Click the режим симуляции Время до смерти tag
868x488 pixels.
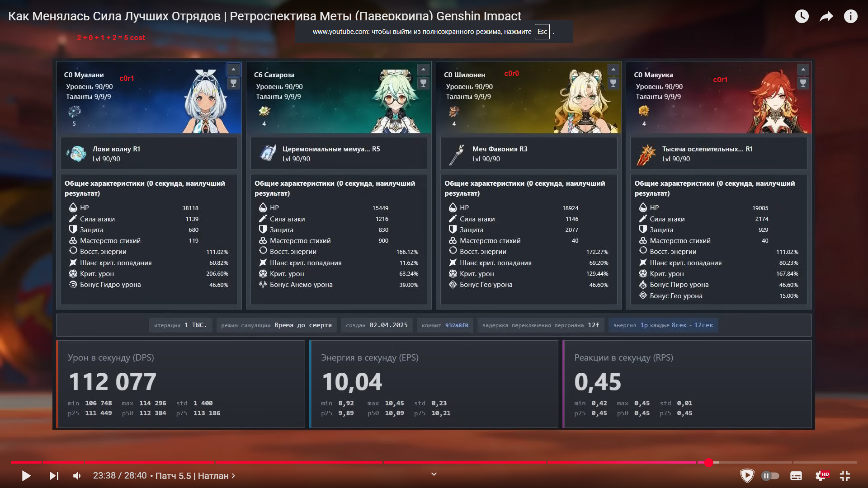tap(276, 325)
